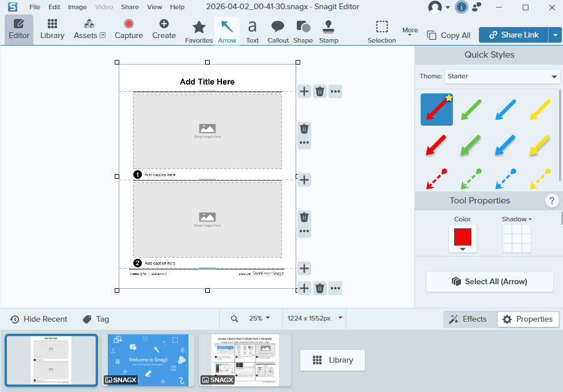This screenshot has height=392, width=563.
Task: Expand the More tools dropdown
Action: [410, 32]
